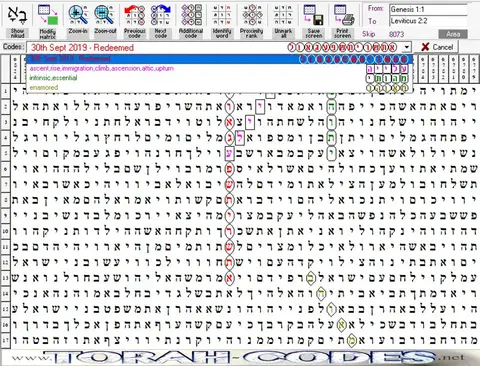Select the 'ascent,rise,immigration,climb' code entry
Viewport: 480px width, 366px height.
[x=219, y=69]
